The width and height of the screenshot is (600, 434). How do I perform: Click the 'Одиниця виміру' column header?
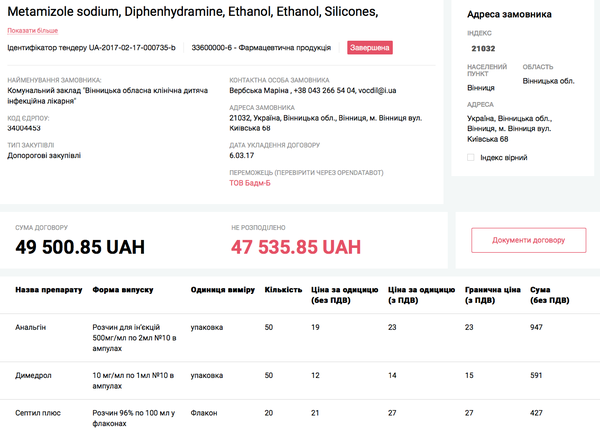click(x=220, y=289)
